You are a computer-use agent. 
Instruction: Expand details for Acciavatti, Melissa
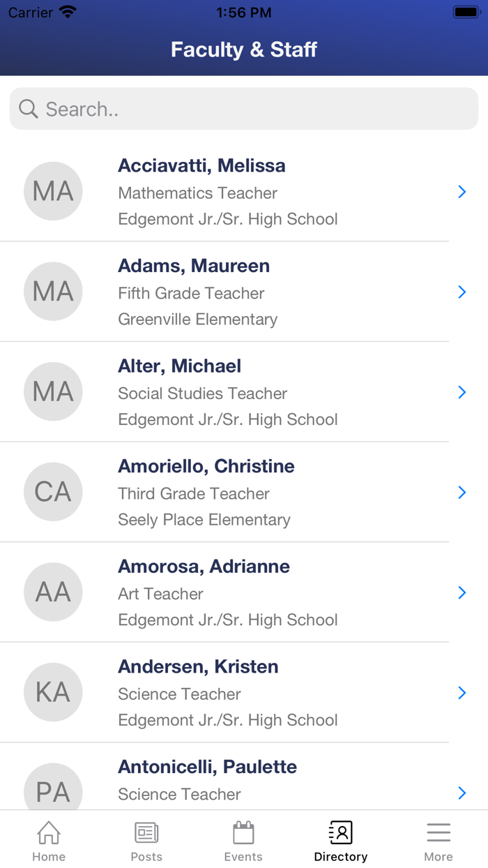tap(462, 191)
